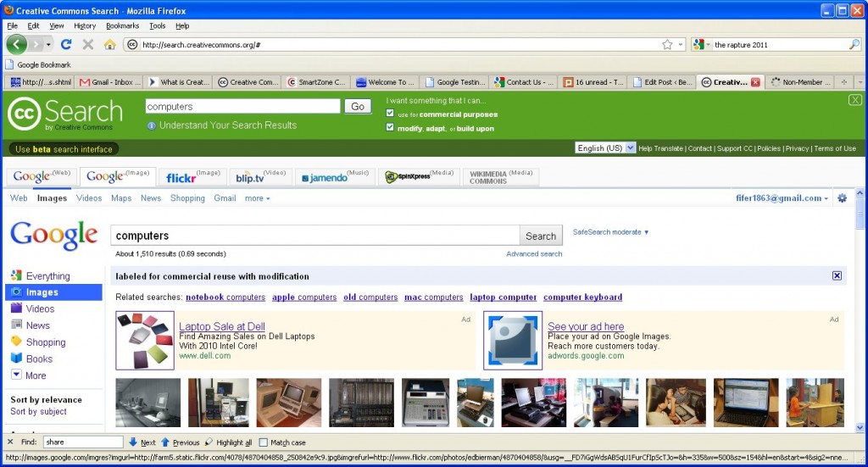Open Laptop Sale at Dell ad link
868x467 pixels.
coord(222,326)
